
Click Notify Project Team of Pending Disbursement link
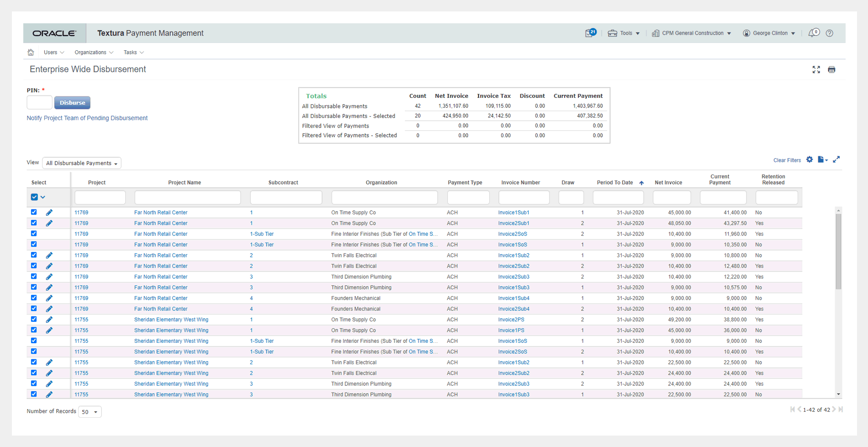pos(87,118)
